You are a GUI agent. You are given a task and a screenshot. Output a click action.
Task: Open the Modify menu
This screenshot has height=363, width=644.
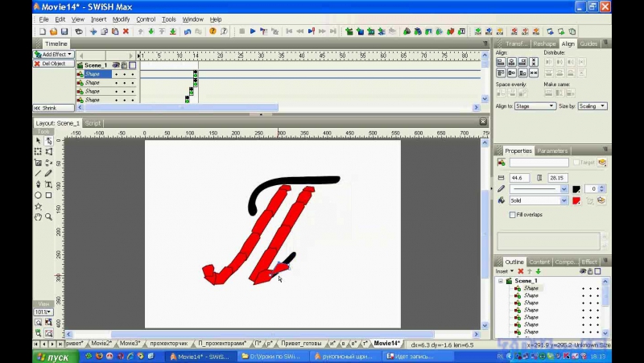pyautogui.click(x=121, y=19)
